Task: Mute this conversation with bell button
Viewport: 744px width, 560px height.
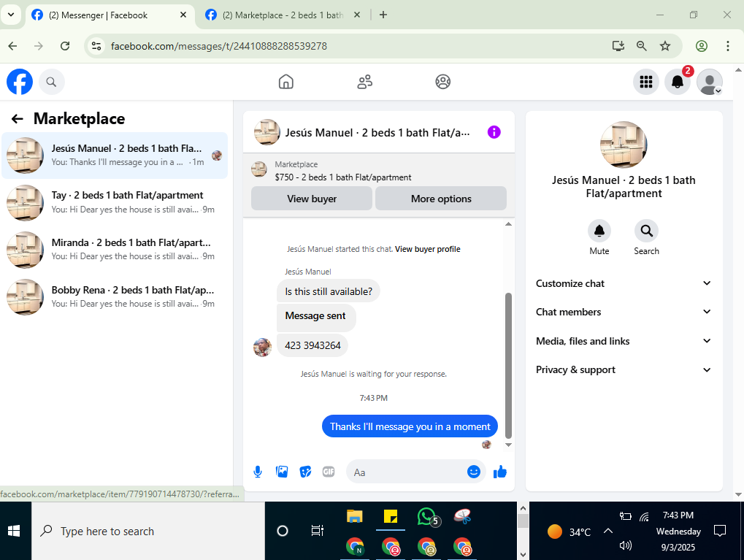Action: (599, 231)
